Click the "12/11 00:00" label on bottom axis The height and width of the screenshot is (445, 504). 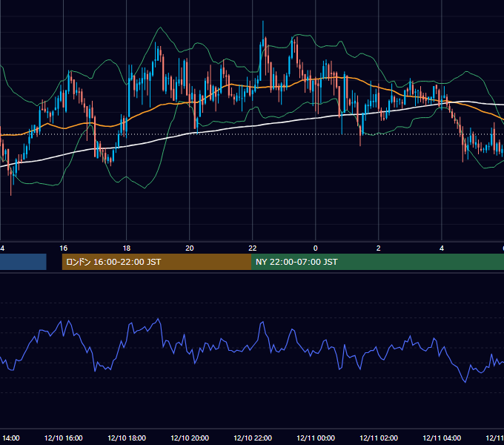coord(316,438)
